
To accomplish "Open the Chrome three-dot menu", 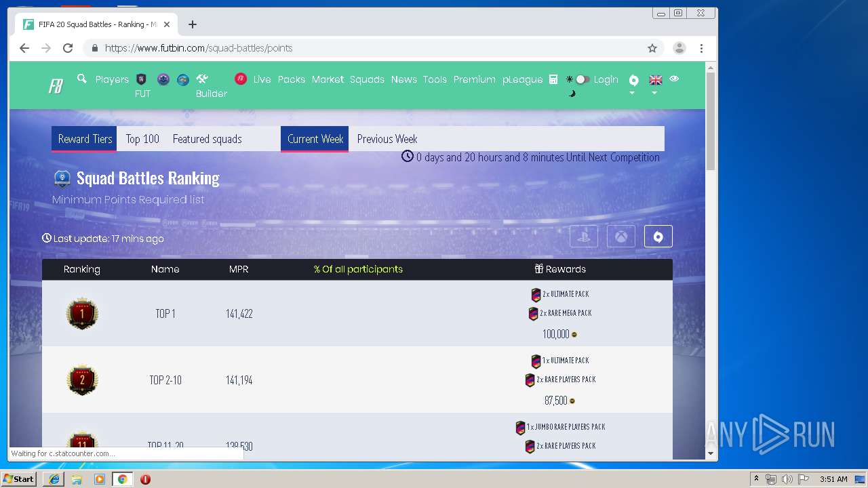I will pos(701,48).
